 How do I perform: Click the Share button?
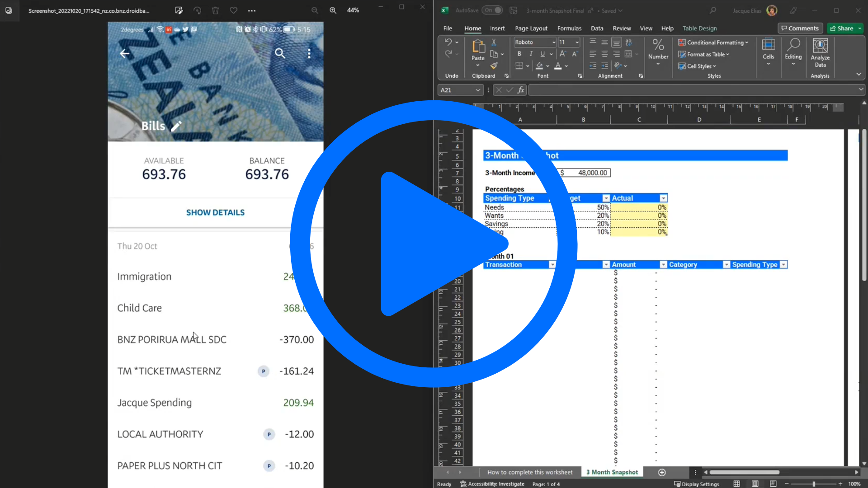[841, 28]
